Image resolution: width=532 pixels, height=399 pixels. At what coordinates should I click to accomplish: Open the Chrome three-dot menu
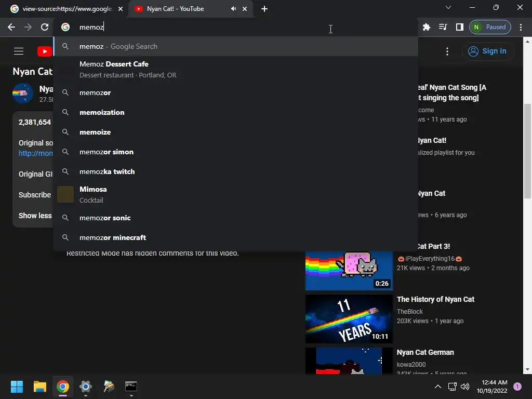tap(521, 27)
